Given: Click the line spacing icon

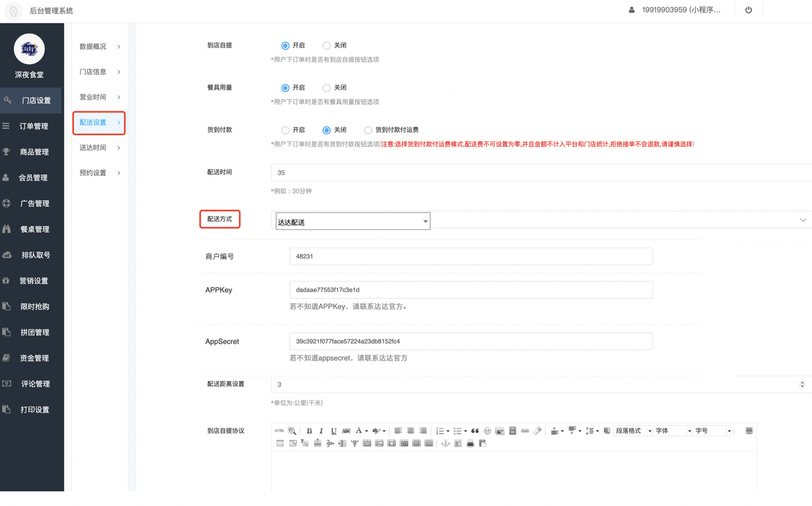Looking at the screenshot, I should point(589,430).
